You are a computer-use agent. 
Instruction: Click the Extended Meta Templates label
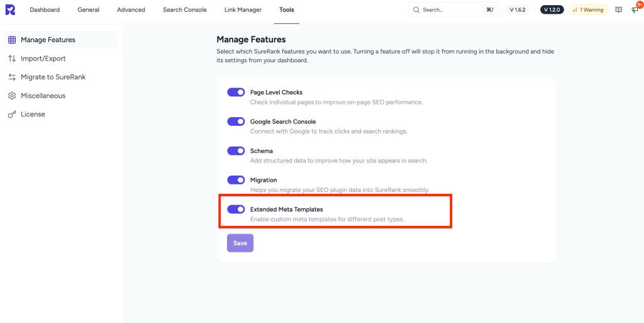click(287, 210)
